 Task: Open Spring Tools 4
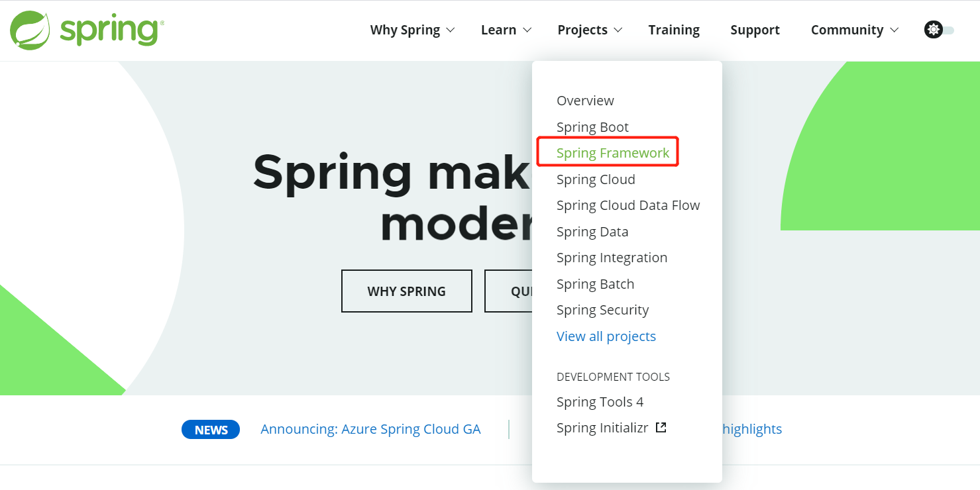coord(600,402)
